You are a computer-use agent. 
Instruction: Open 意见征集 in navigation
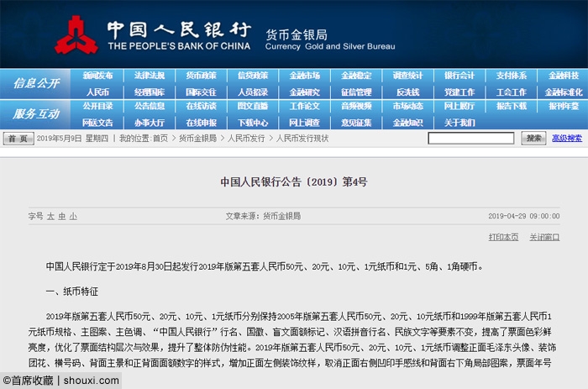pyautogui.click(x=356, y=123)
